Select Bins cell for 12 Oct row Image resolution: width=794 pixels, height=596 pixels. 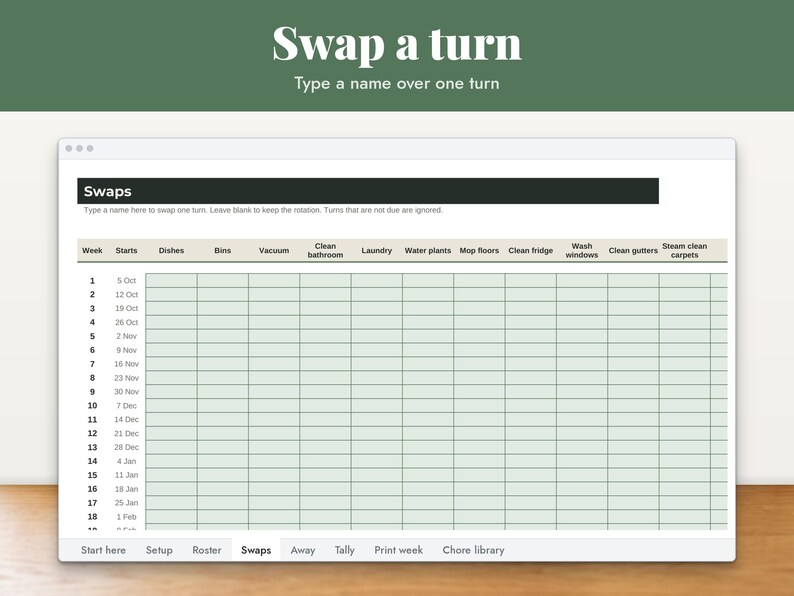click(223, 295)
